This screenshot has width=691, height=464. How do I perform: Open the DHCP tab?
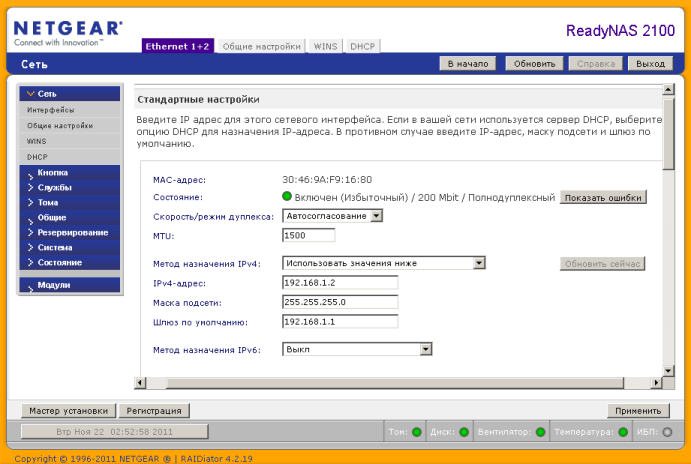point(362,46)
